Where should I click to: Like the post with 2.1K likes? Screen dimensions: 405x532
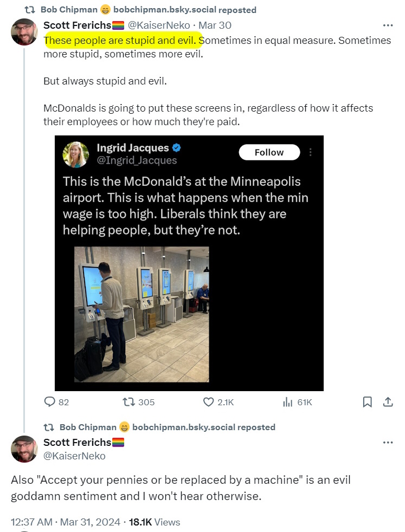[209, 402]
